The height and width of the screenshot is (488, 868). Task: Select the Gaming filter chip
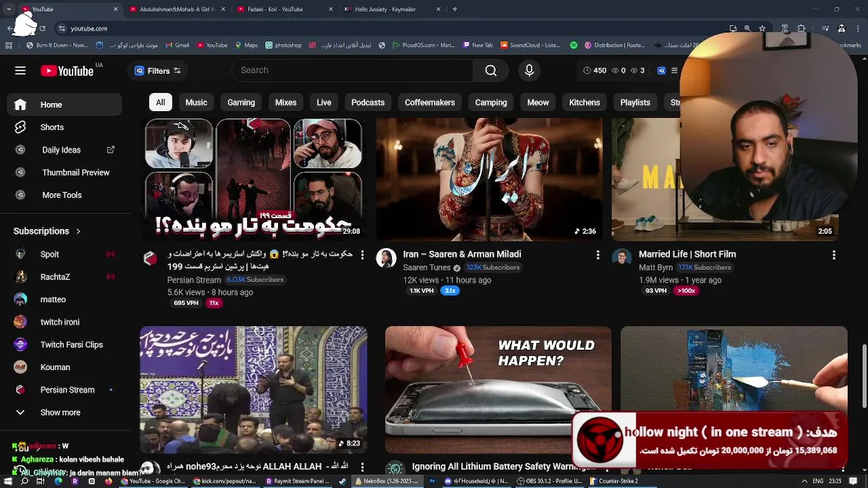pos(241,102)
